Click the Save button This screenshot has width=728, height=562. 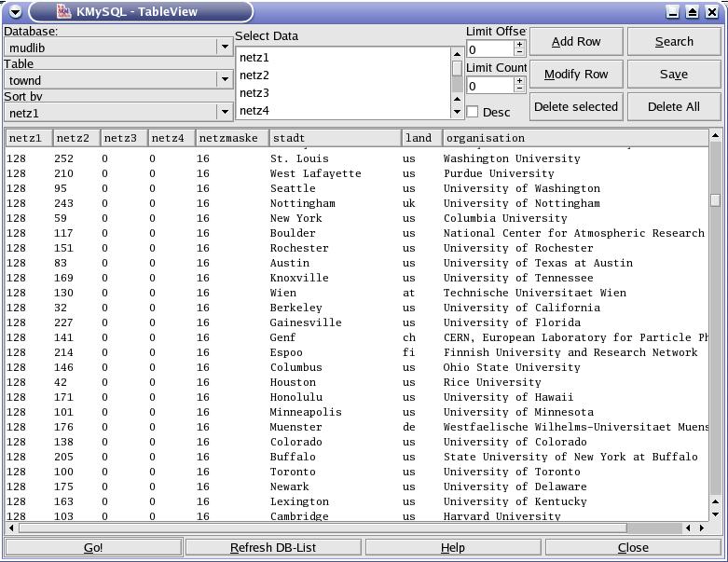[x=674, y=75]
